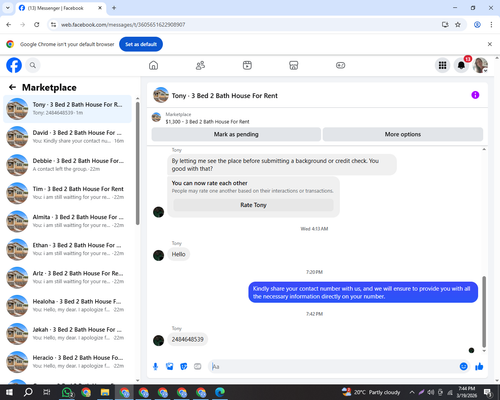Open the Facebook menu grid icon
The height and width of the screenshot is (400, 500).
[x=442, y=65]
